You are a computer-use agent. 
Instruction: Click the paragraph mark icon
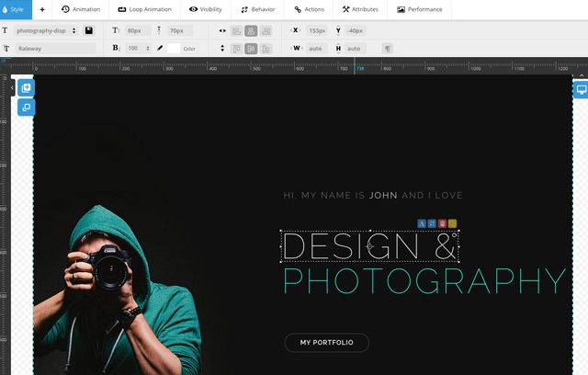tap(387, 48)
